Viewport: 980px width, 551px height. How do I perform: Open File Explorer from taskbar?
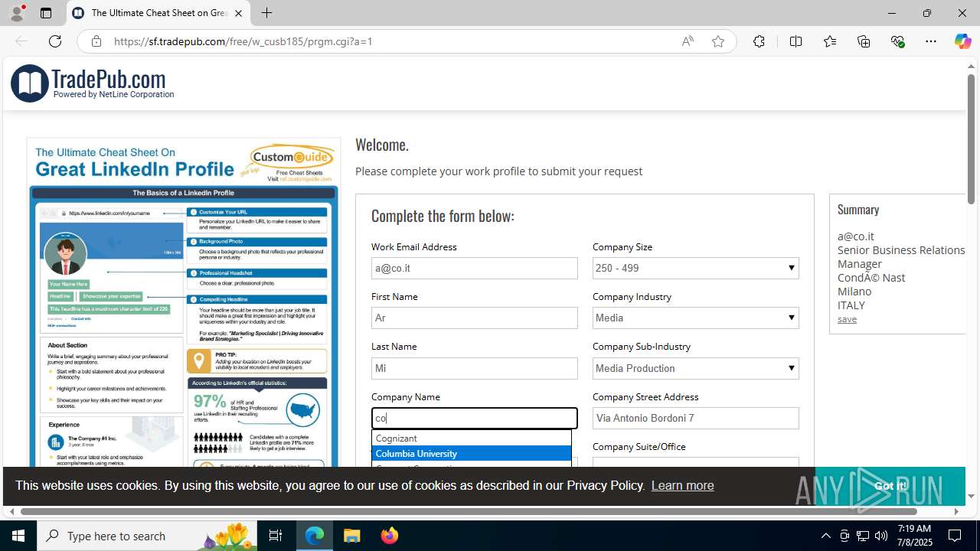352,536
